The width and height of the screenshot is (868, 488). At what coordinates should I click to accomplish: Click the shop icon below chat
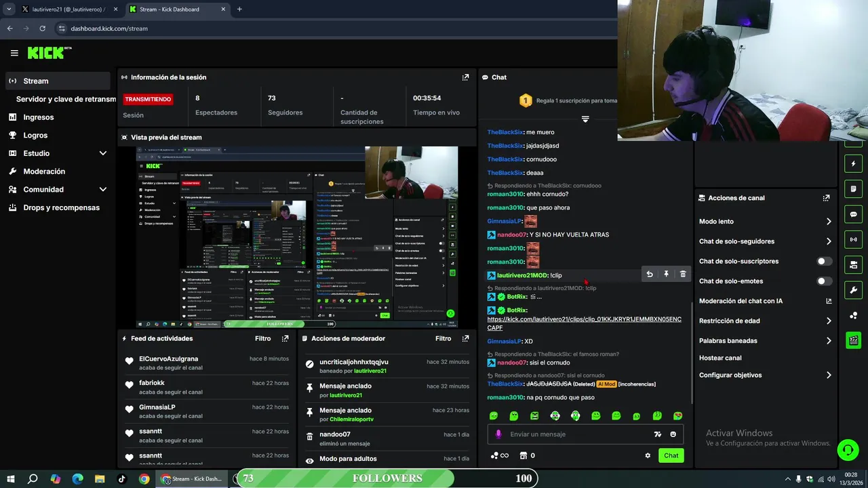(523, 455)
